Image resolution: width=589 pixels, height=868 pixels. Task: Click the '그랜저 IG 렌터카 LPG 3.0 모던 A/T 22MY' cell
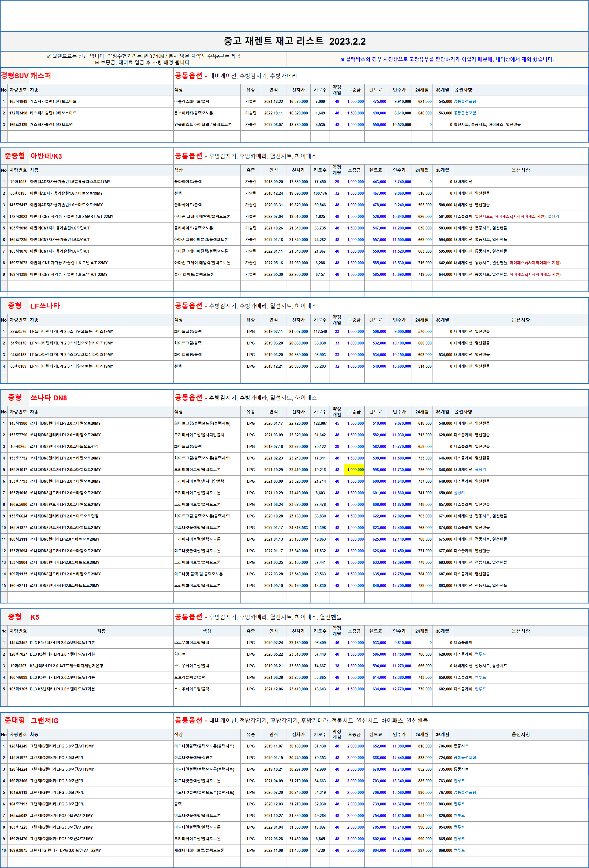pos(101,850)
